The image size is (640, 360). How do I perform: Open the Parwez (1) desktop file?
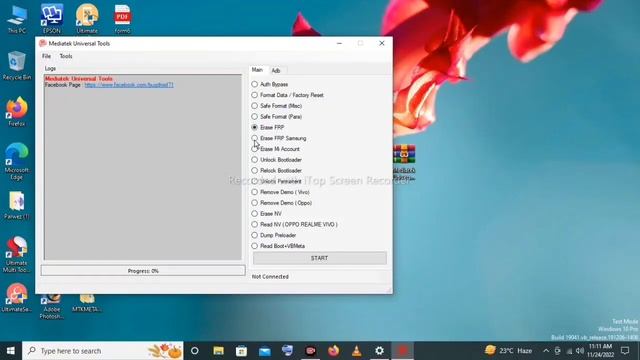coord(17,206)
